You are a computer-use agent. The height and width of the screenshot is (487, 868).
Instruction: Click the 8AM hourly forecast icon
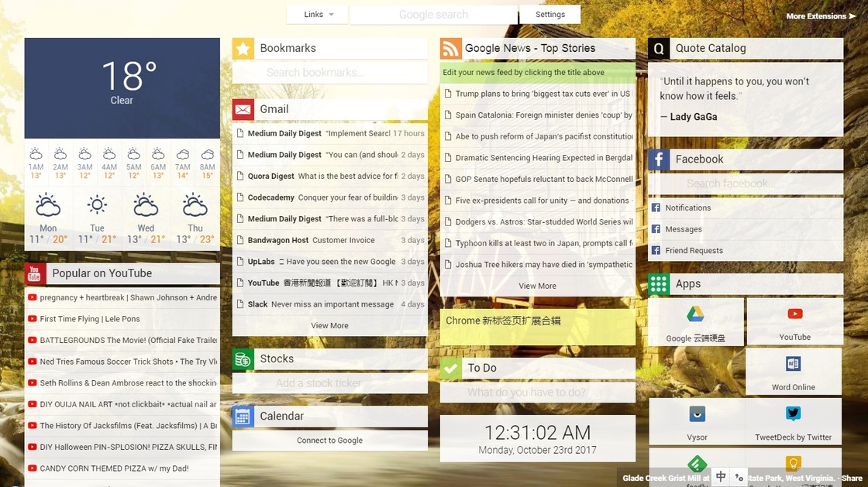(208, 153)
